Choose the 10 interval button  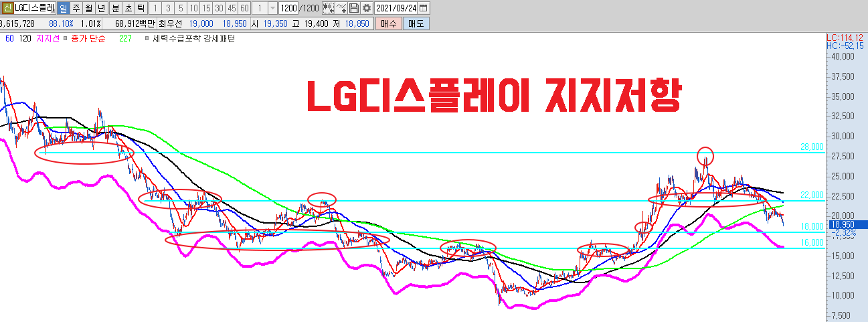[193, 9]
